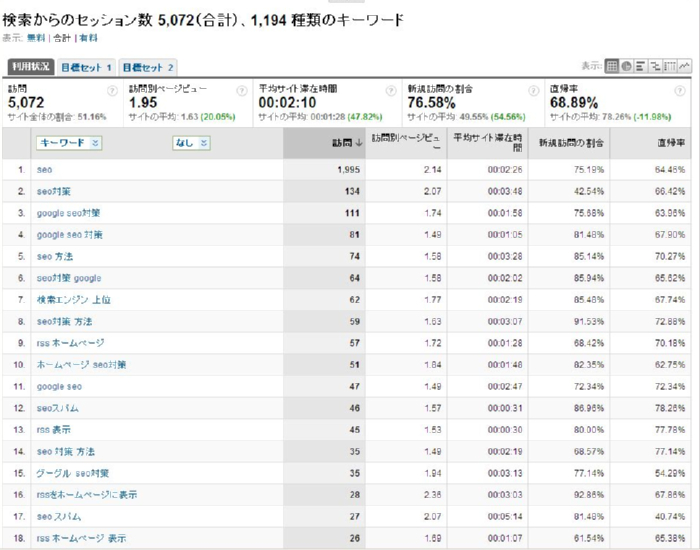Show 合計 search traffic

tap(62, 38)
